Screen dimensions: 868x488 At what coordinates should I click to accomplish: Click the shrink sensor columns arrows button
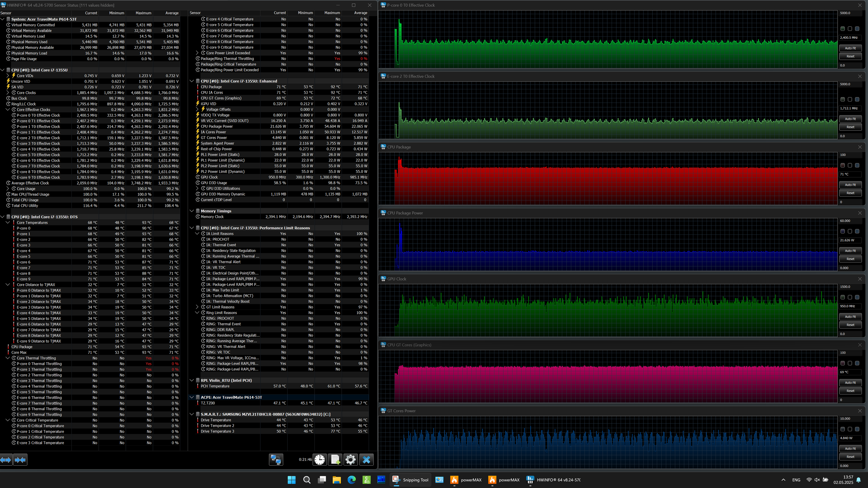click(20, 460)
